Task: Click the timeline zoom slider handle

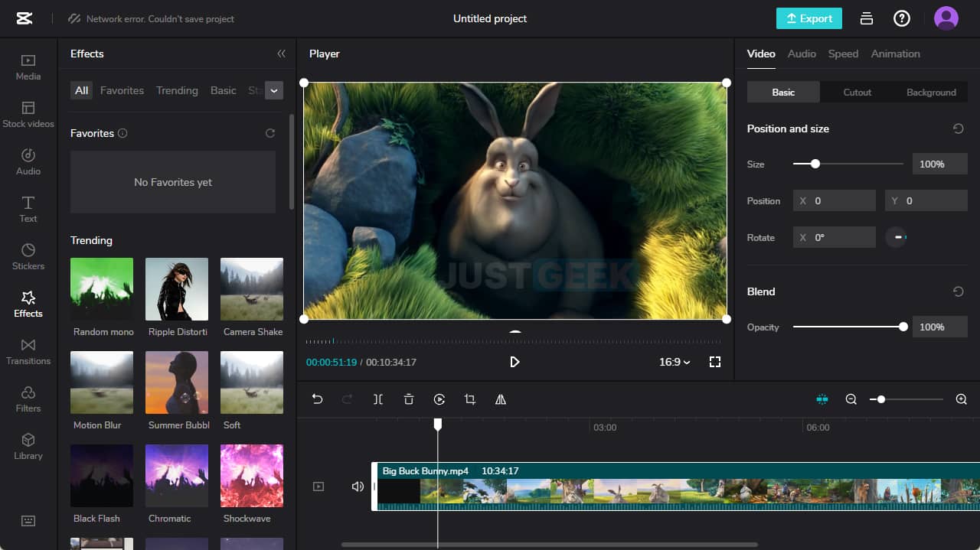Action: (881, 399)
